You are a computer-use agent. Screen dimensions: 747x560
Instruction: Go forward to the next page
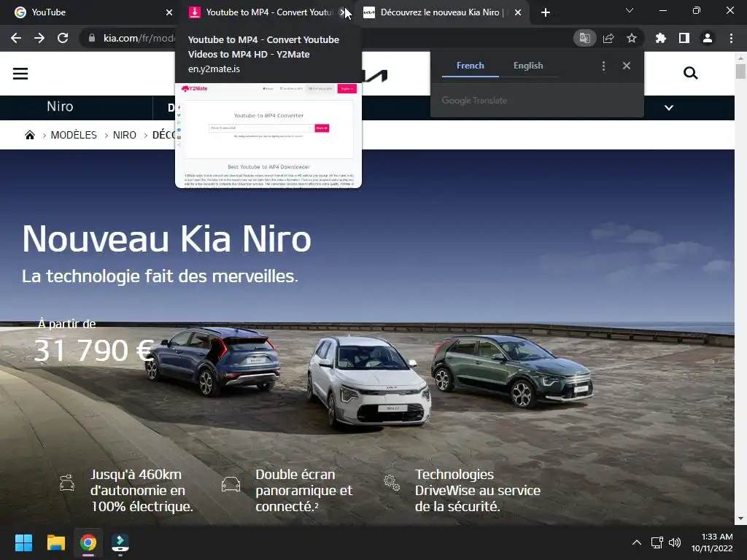(x=39, y=38)
